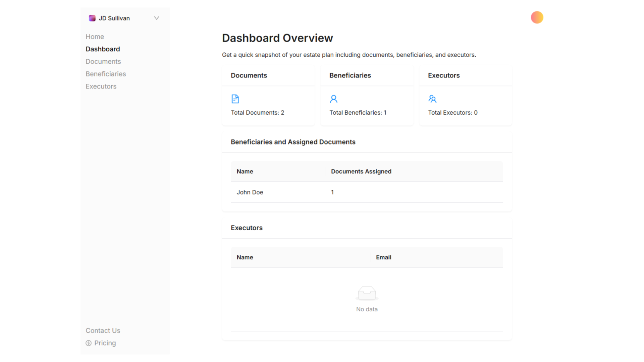Click the Total Executors: 0 value
644x362 pixels.
pos(453,113)
